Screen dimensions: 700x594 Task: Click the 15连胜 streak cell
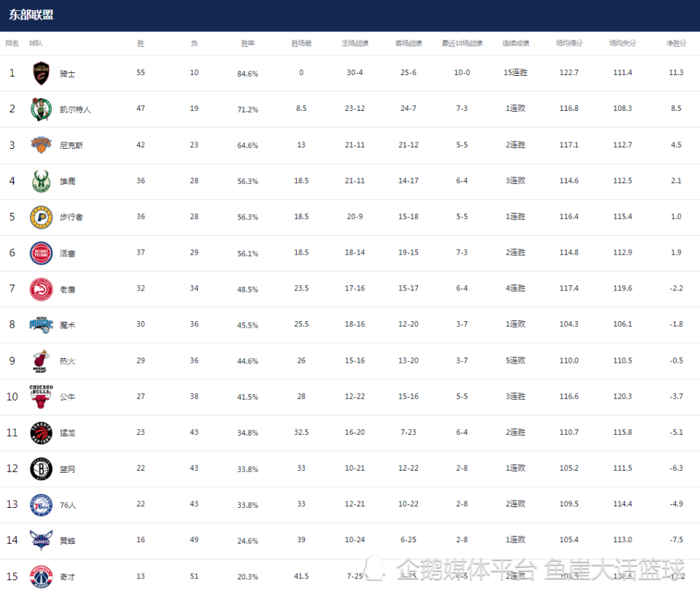(x=516, y=73)
